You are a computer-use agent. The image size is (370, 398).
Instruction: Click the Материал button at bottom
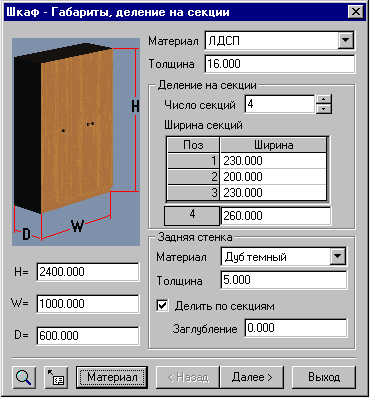[x=112, y=377]
